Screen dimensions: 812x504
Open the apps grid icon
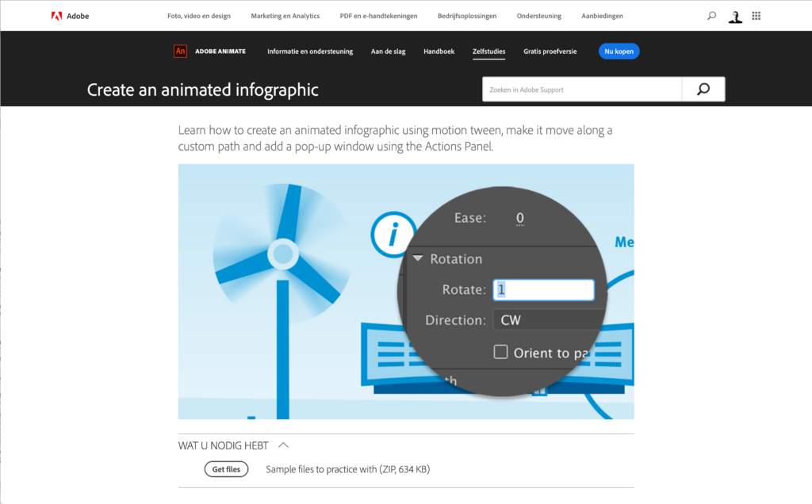point(756,16)
